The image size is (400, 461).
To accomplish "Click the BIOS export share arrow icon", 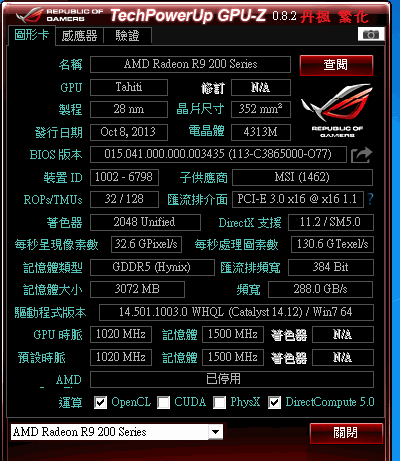I will click(361, 155).
